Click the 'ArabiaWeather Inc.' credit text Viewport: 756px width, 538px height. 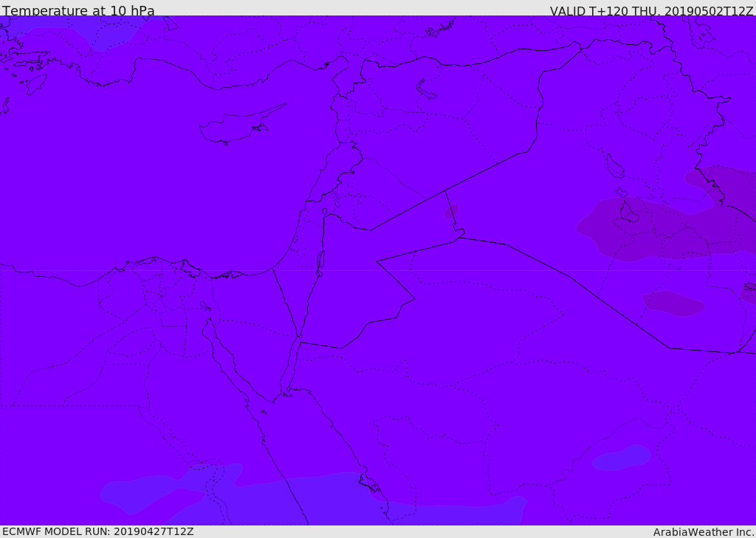703,532
